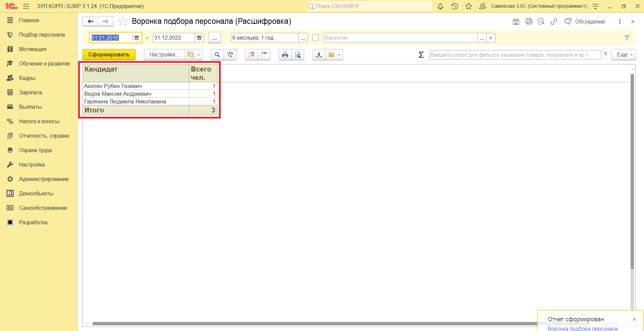Viewport: 644px width, 331px height.
Task: Add report to favorites star
Action: click(x=123, y=21)
